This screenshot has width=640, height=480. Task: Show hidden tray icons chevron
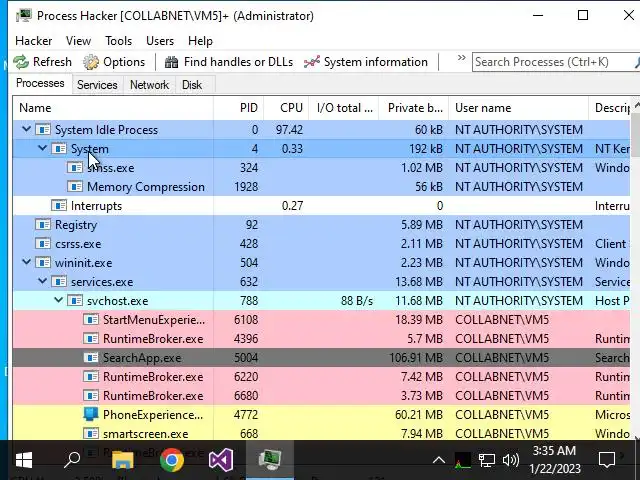click(439, 461)
